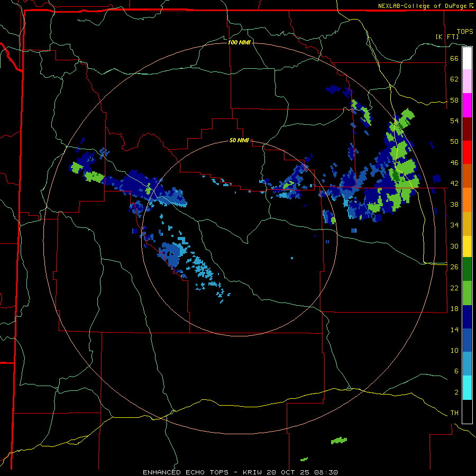Click the '14' legend value
Image resolution: width=476 pixels, height=476 pixels.
click(454, 329)
